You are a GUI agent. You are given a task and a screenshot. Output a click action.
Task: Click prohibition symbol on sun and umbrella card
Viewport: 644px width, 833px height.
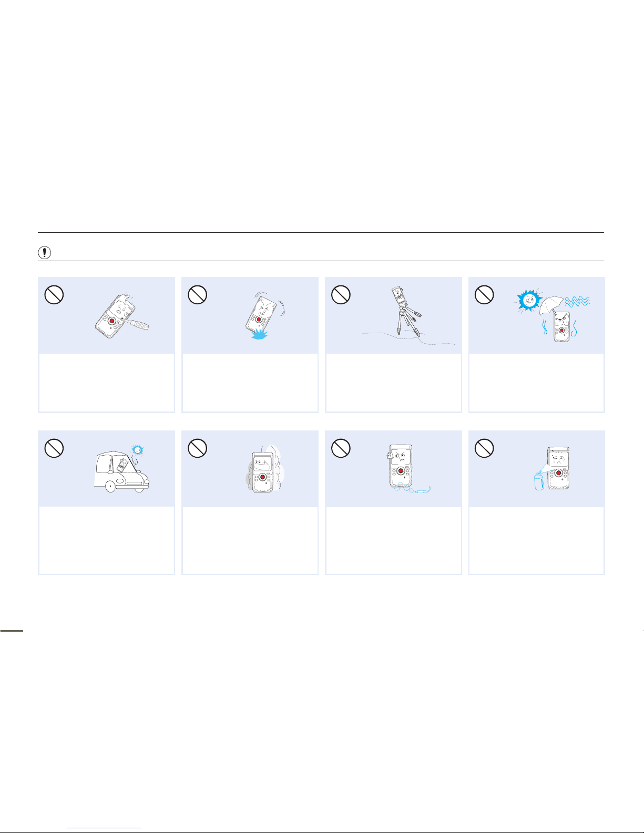click(x=484, y=294)
